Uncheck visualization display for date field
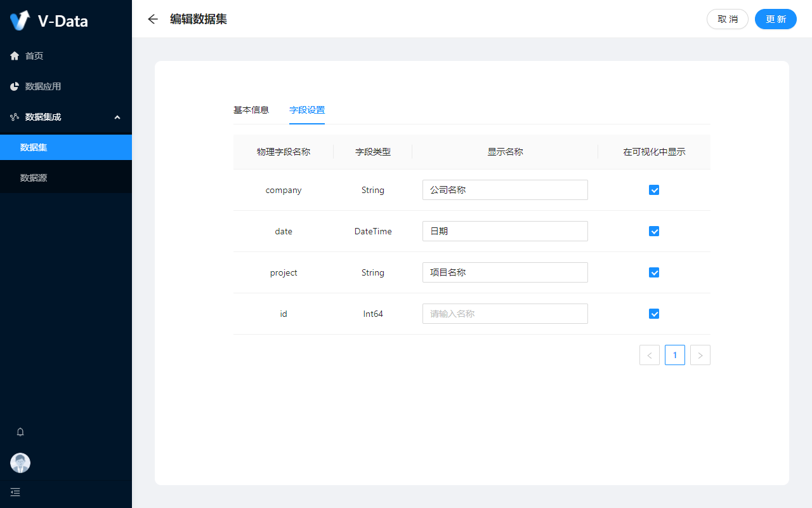Screen dimensions: 812x508 click(x=654, y=231)
